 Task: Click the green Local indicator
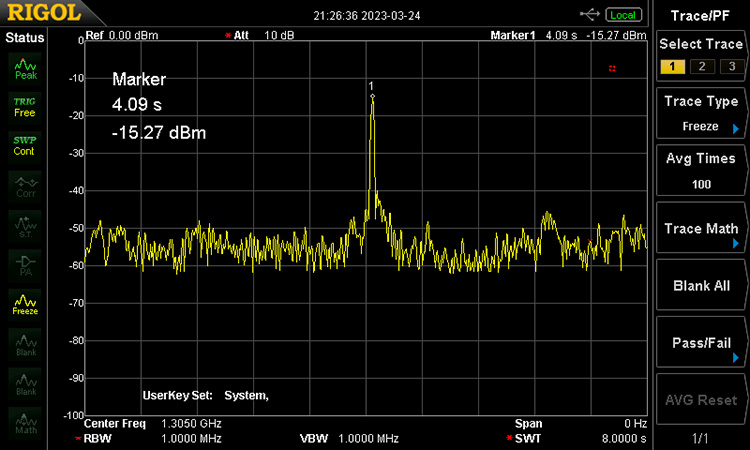tap(623, 15)
